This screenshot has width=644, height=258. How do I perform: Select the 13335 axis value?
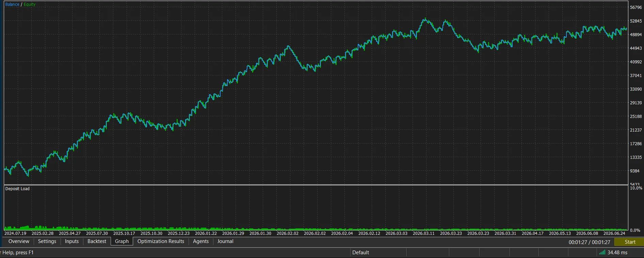click(636, 157)
